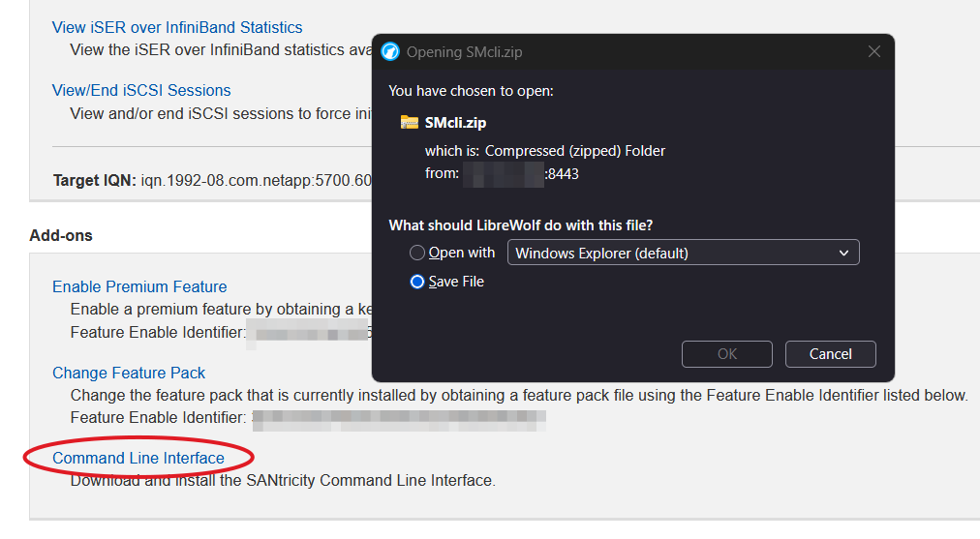This screenshot has height=539, width=980.
Task: Click the OK button in the dialog
Action: click(x=727, y=354)
